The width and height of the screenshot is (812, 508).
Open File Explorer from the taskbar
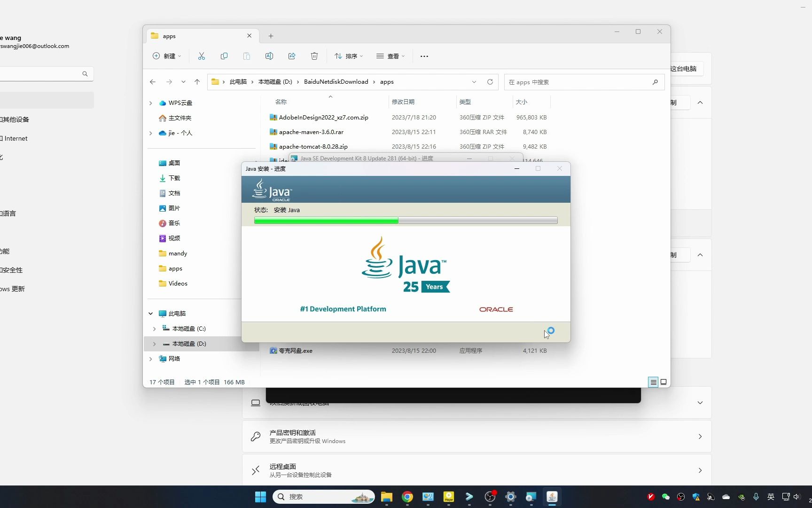point(387,497)
